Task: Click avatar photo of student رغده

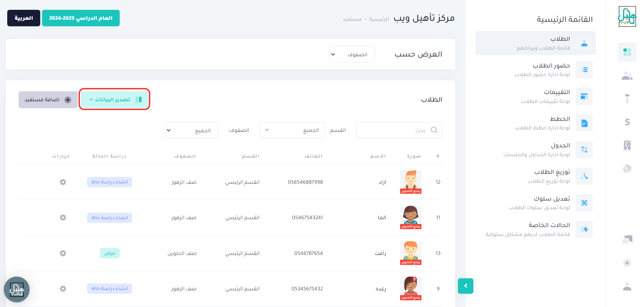Action: [x=411, y=288]
